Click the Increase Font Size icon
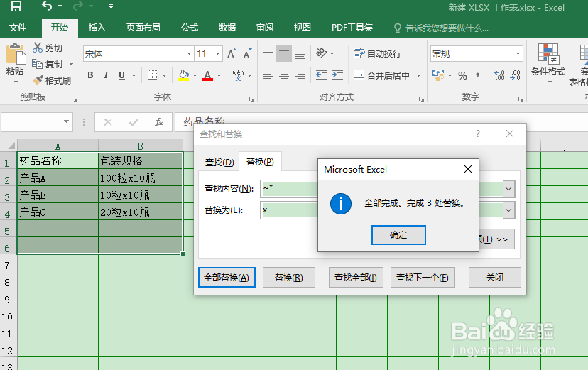Screen dimensions: 588x370 click(232, 53)
